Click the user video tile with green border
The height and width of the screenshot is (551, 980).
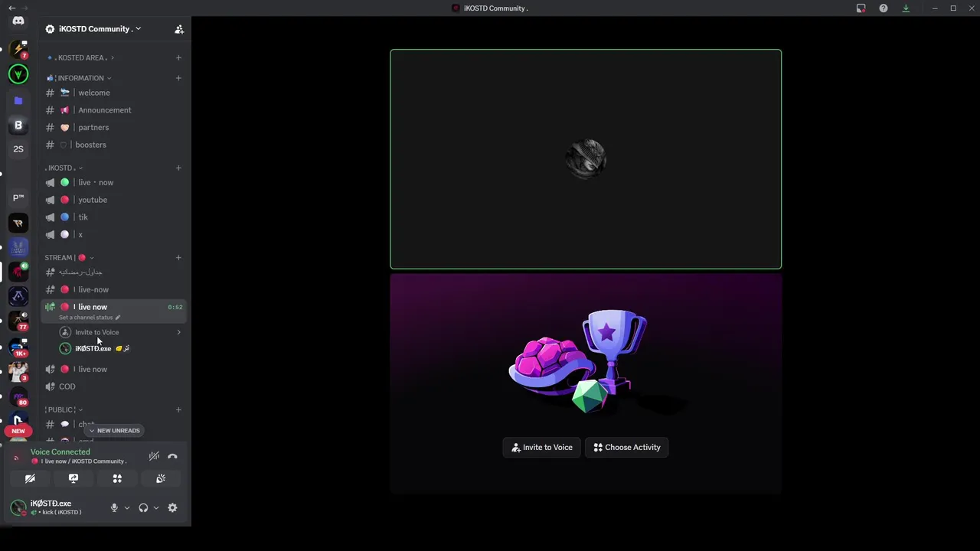click(x=586, y=159)
